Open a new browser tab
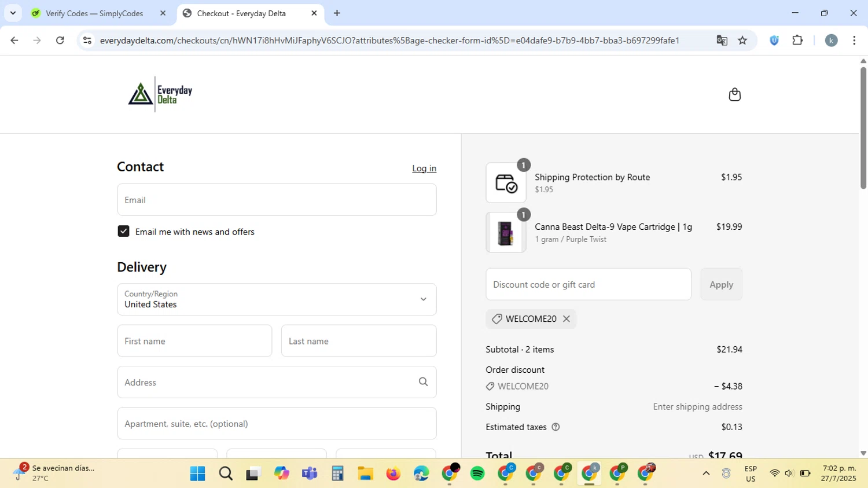 pos(337,13)
